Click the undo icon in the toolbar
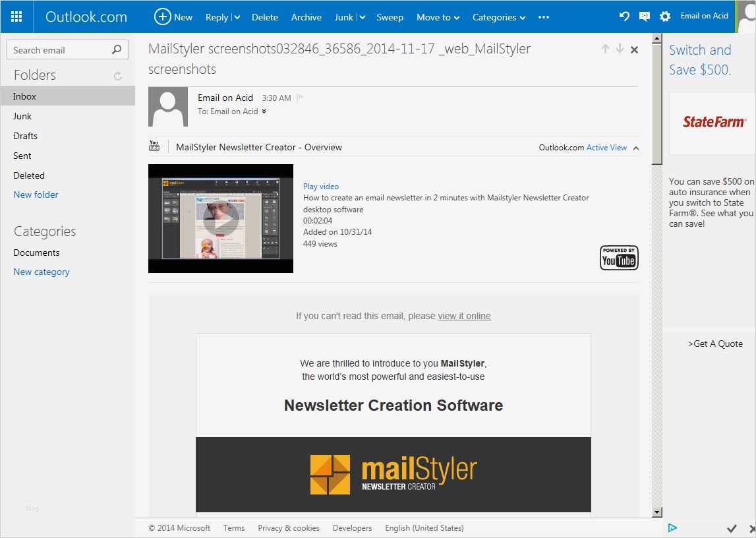Image resolution: width=756 pixels, height=538 pixels. pos(624,16)
